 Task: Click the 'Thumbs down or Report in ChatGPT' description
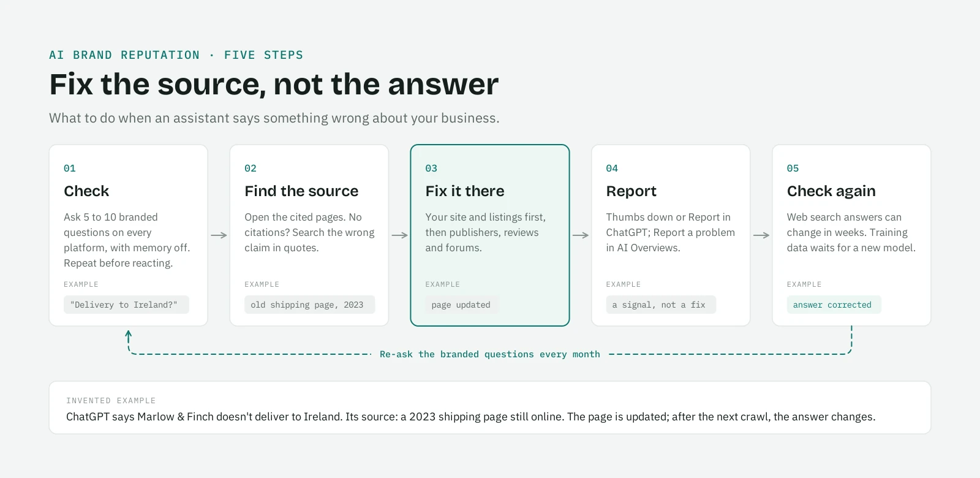point(671,232)
